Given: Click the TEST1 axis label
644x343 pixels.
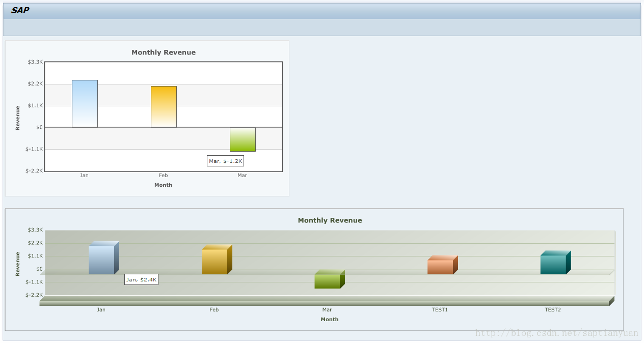Looking at the screenshot, I should pyautogui.click(x=440, y=309).
